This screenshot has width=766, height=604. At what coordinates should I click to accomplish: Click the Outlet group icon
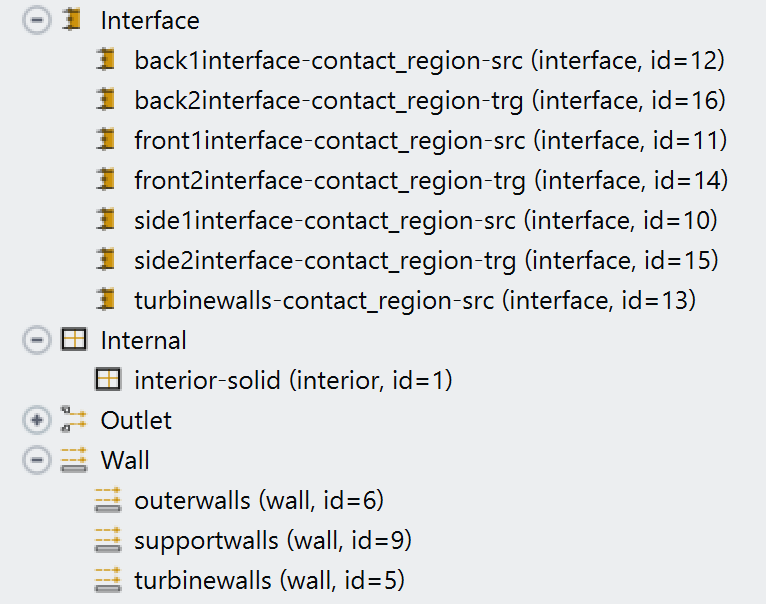[x=73, y=420]
